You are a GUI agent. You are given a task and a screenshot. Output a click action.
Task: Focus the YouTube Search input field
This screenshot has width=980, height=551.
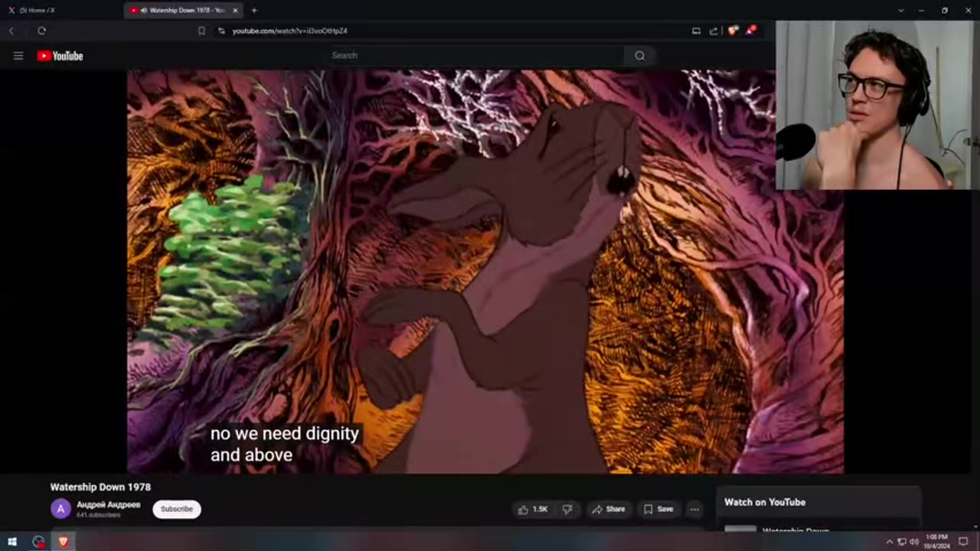point(475,55)
